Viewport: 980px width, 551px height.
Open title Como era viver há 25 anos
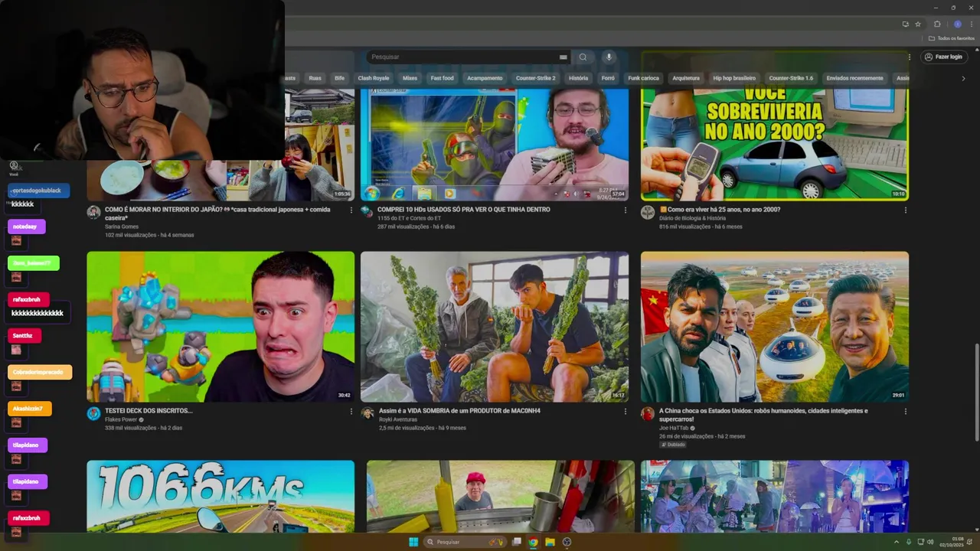tap(720, 210)
